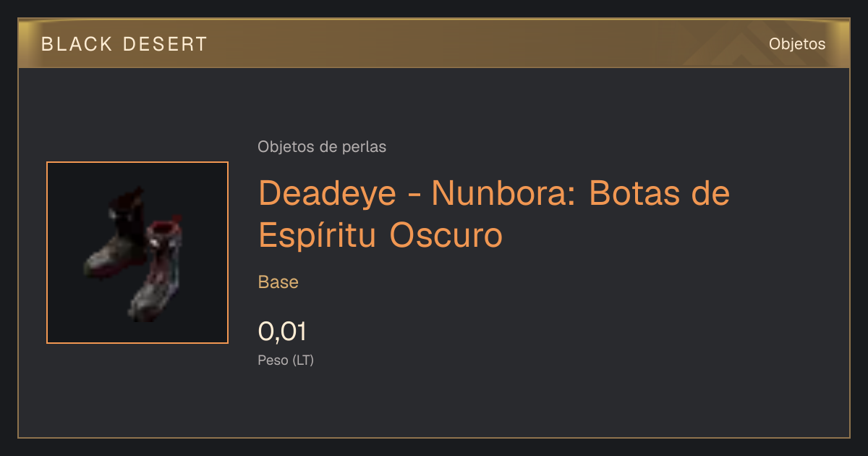The image size is (868, 456).
Task: Open the Objetos link in the header
Action: 797,43
